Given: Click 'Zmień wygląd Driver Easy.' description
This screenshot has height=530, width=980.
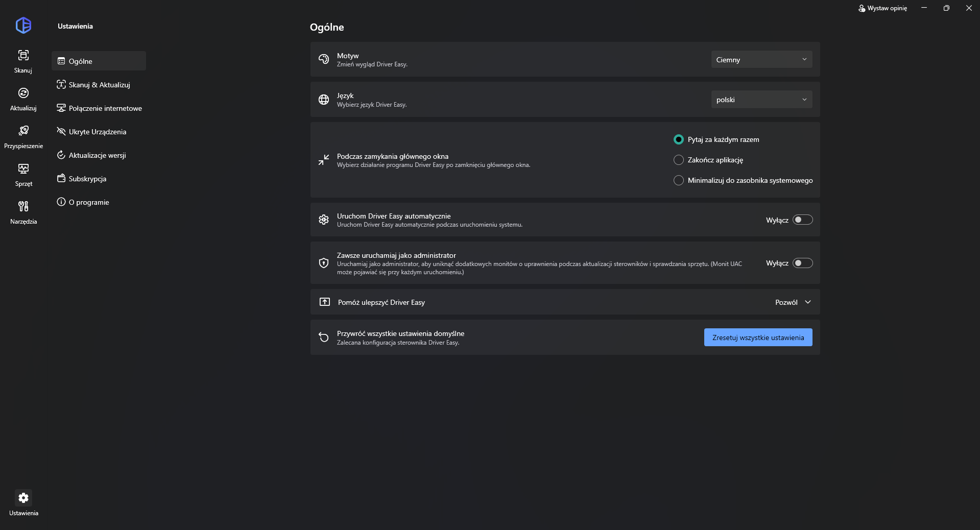Looking at the screenshot, I should pyautogui.click(x=372, y=64).
